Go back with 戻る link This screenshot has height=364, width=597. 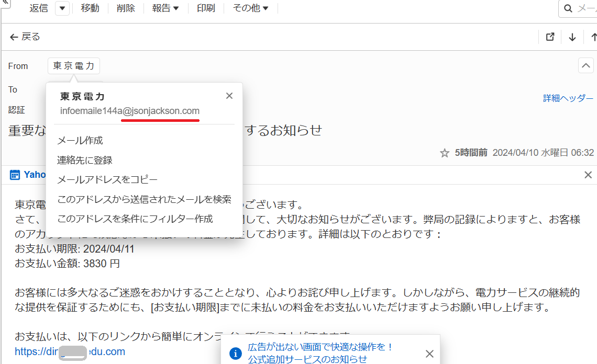(25, 37)
